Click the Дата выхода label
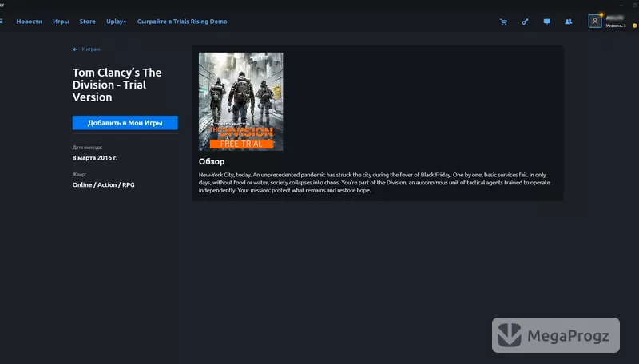This screenshot has width=639, height=364. pos(87,148)
